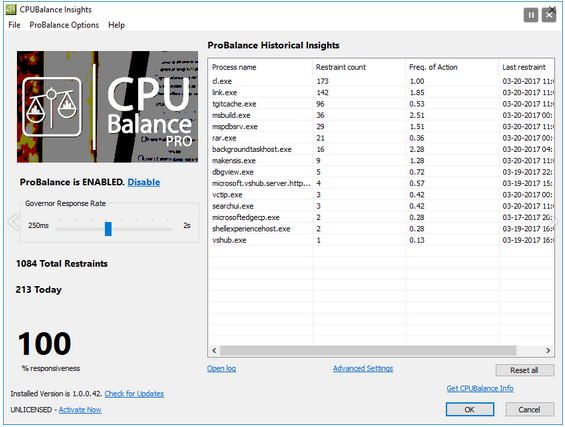
Task: Select the makensis.exe row
Action: [x=381, y=161]
